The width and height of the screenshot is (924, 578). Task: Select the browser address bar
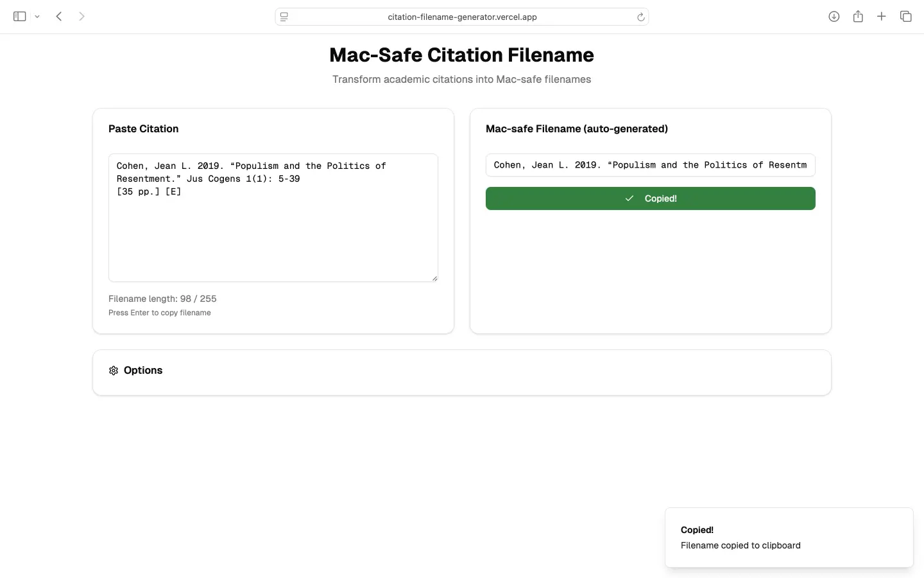[x=462, y=17]
